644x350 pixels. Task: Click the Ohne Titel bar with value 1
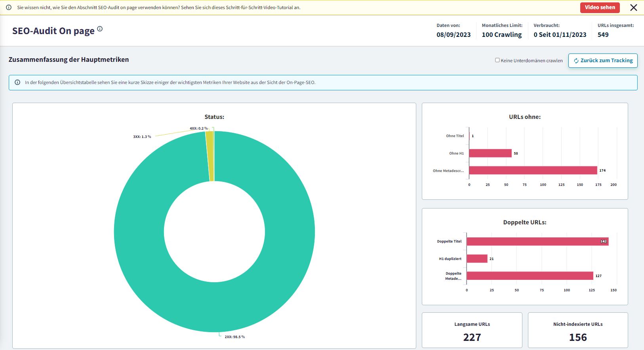pyautogui.click(x=469, y=136)
